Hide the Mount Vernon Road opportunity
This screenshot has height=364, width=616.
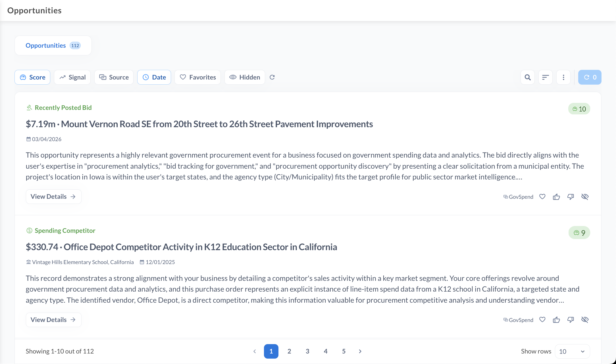point(585,197)
